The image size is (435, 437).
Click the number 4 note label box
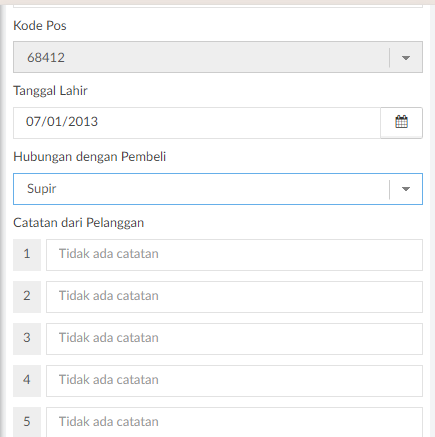pos(27,381)
